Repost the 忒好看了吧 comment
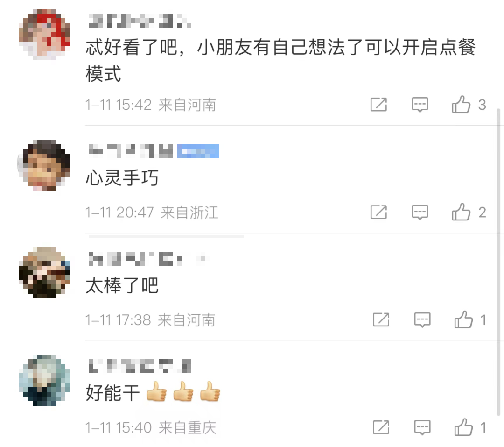This screenshot has height=447, width=504. [x=378, y=105]
